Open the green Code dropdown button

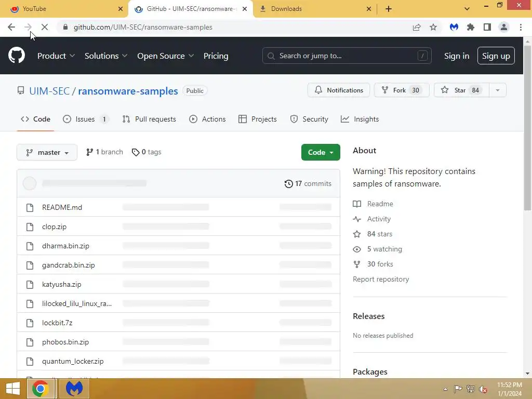pos(320,152)
